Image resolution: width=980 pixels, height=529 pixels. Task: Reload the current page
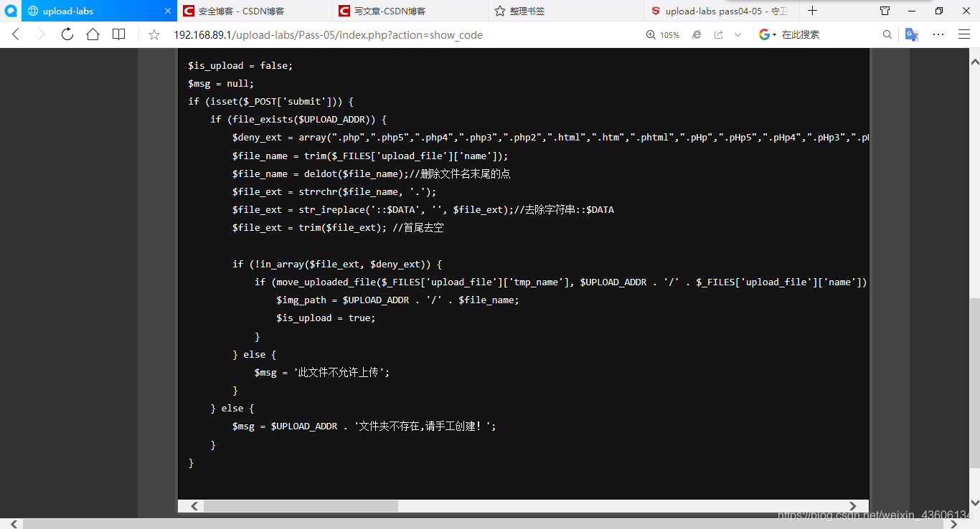(x=67, y=34)
